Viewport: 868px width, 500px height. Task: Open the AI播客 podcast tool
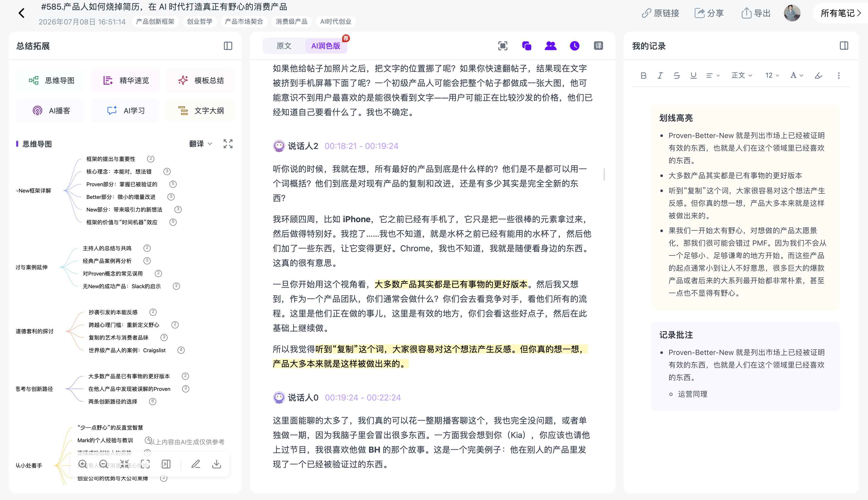click(x=51, y=111)
